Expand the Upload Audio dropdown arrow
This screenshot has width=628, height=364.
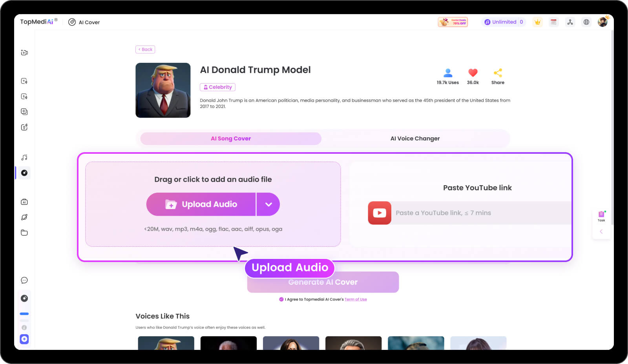pos(268,204)
